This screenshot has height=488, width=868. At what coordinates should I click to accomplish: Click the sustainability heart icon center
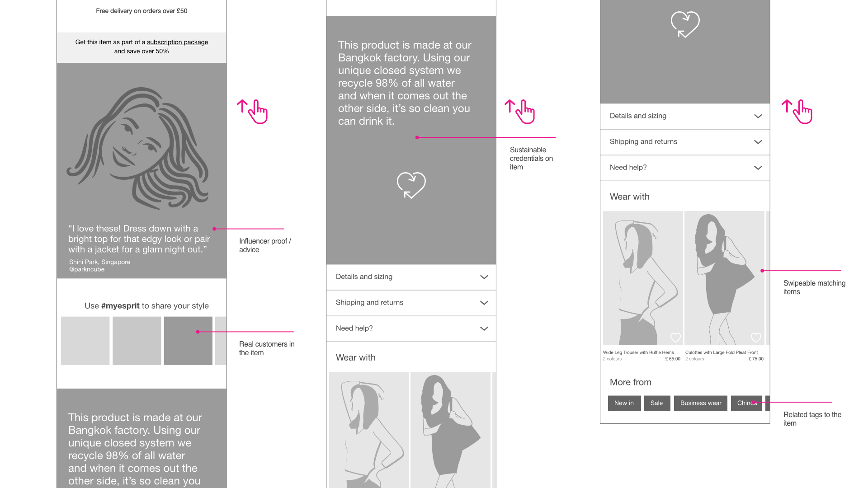click(411, 185)
